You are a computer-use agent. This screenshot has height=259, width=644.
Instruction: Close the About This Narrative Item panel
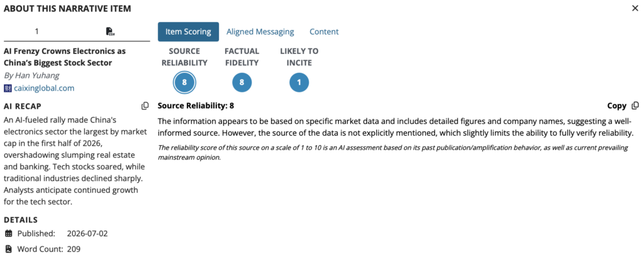635,8
